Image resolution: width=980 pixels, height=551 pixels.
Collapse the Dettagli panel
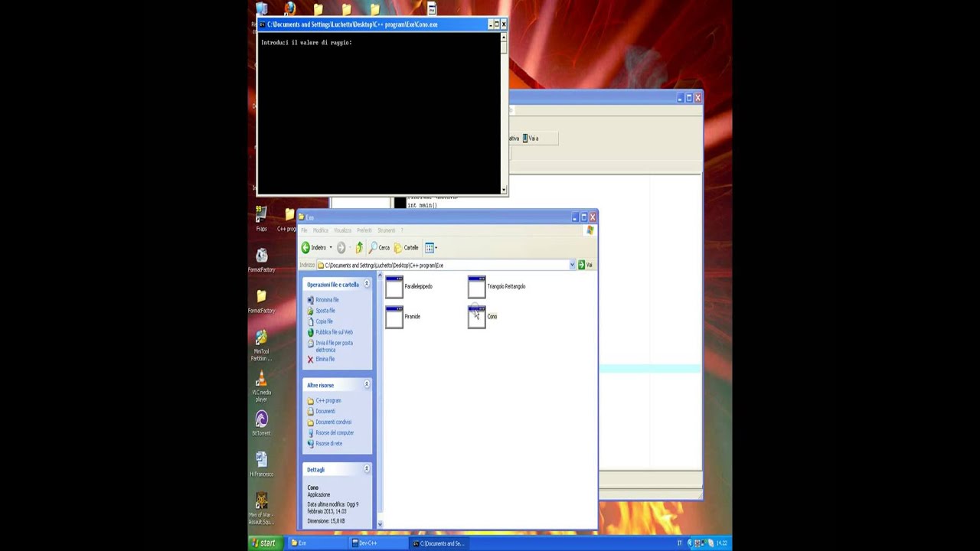click(367, 468)
